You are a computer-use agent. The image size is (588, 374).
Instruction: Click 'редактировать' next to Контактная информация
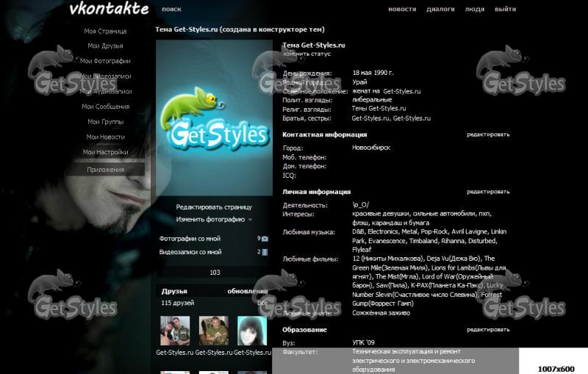click(487, 134)
